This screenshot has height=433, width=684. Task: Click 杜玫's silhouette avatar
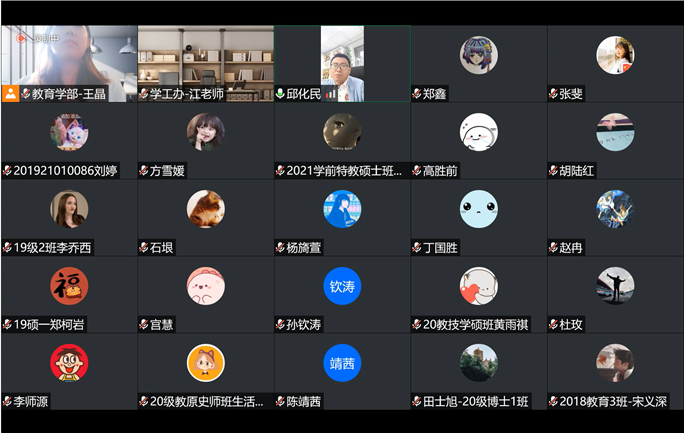615,286
